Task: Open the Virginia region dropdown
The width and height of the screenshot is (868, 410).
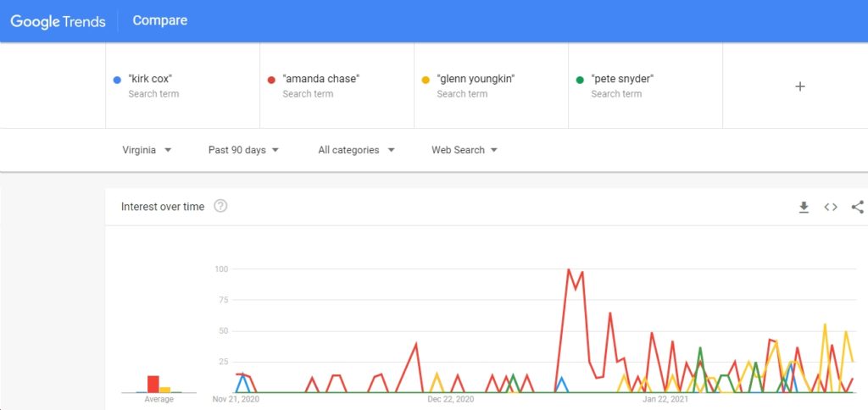Action: point(147,150)
